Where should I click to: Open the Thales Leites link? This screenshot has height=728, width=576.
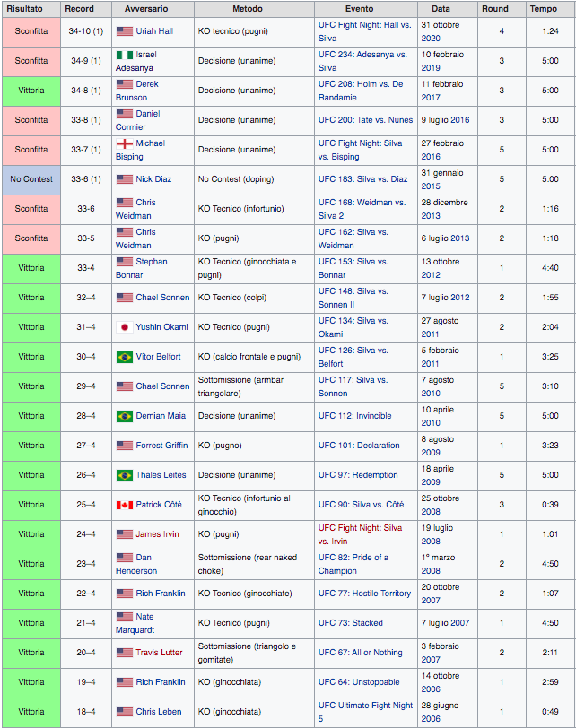[x=161, y=475]
